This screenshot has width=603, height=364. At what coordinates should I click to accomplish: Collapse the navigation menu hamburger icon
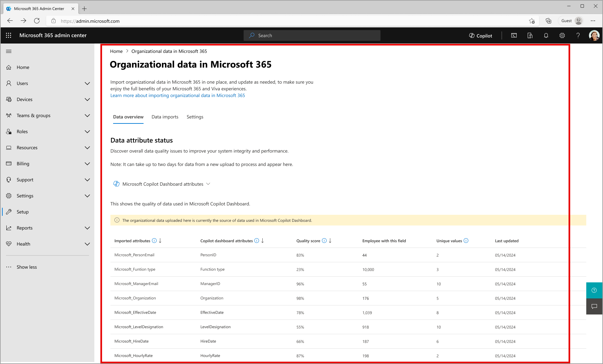[9, 52]
